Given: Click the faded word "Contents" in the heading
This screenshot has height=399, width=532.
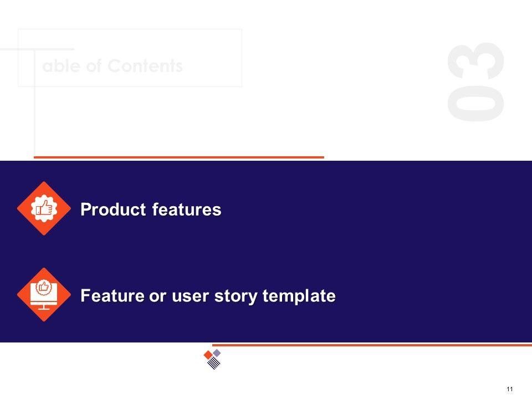Looking at the screenshot, I should point(145,66).
